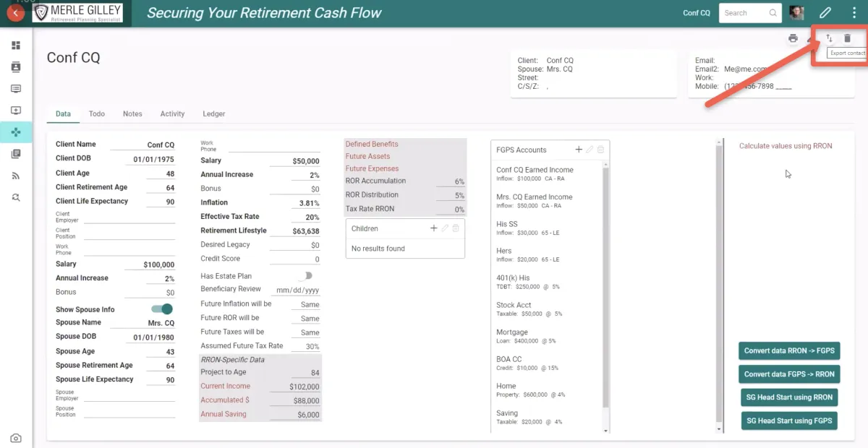Toggle Has Estate Plan switch
Screen dimensions: 868x448
(307, 276)
